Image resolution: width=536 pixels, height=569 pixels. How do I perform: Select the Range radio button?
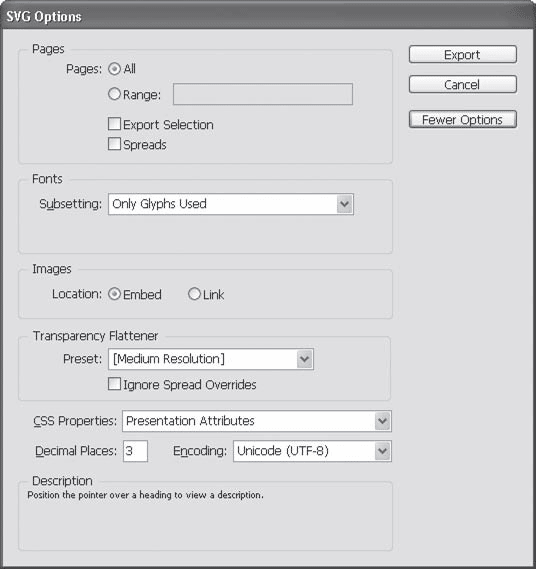(114, 94)
